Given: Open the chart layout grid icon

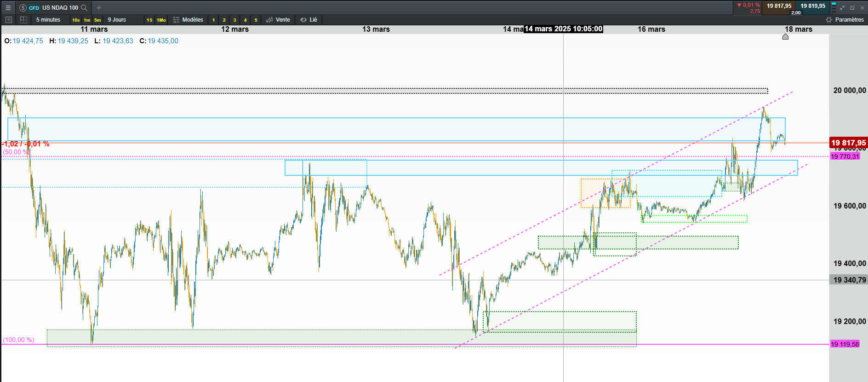Looking at the screenshot, I should coord(23,20).
